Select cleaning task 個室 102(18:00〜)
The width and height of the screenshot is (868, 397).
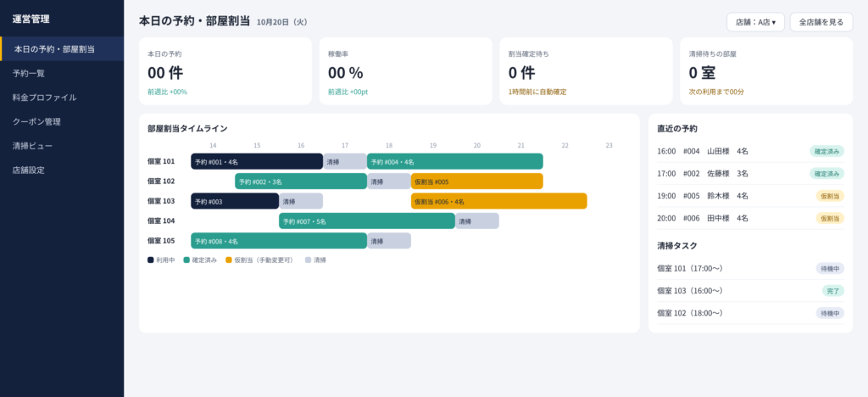[x=751, y=313]
